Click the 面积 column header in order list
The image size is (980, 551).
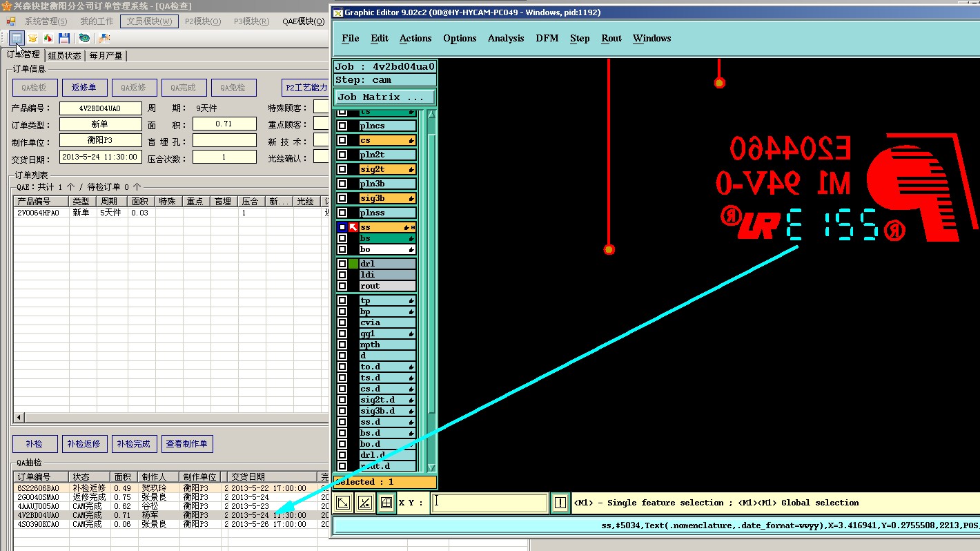pyautogui.click(x=139, y=202)
